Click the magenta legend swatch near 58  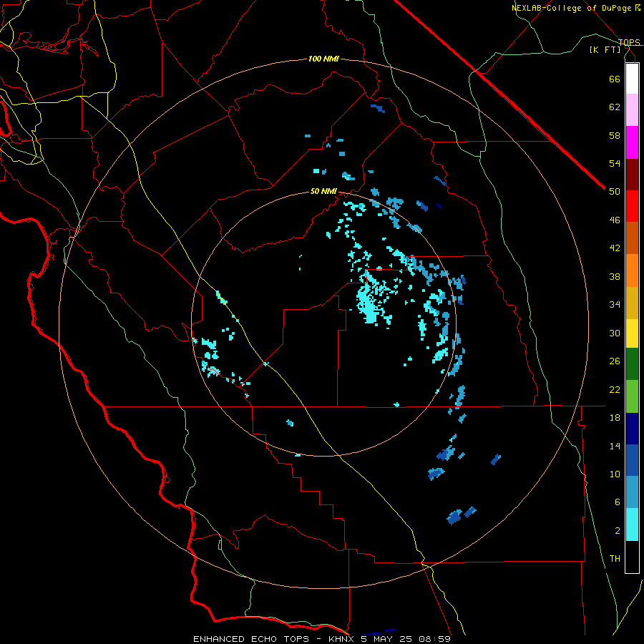click(632, 142)
